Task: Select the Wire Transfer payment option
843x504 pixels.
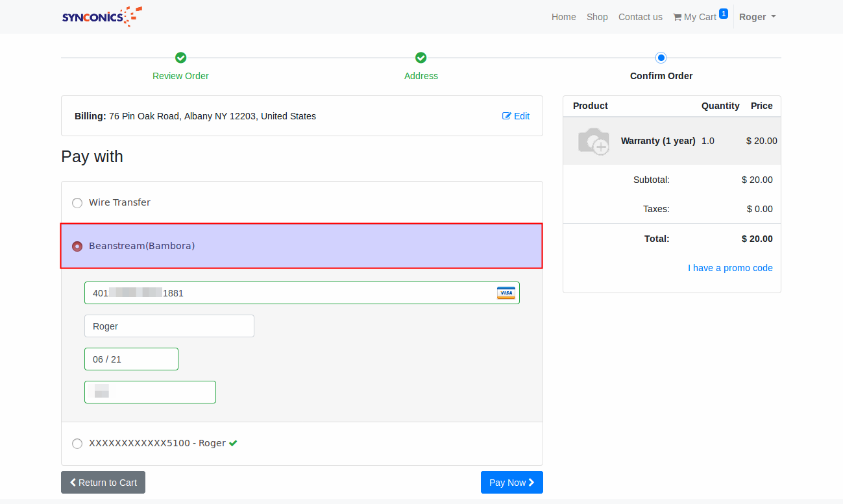Action: click(x=77, y=203)
